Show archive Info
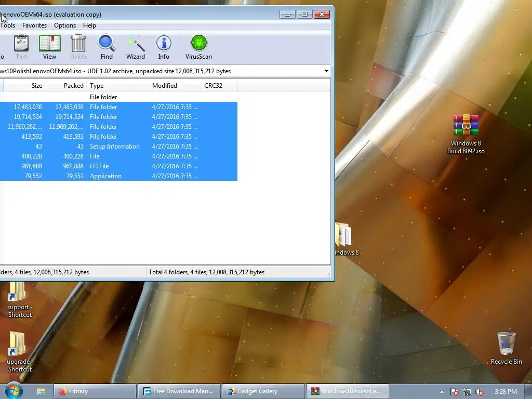532x399 pixels. tap(164, 47)
